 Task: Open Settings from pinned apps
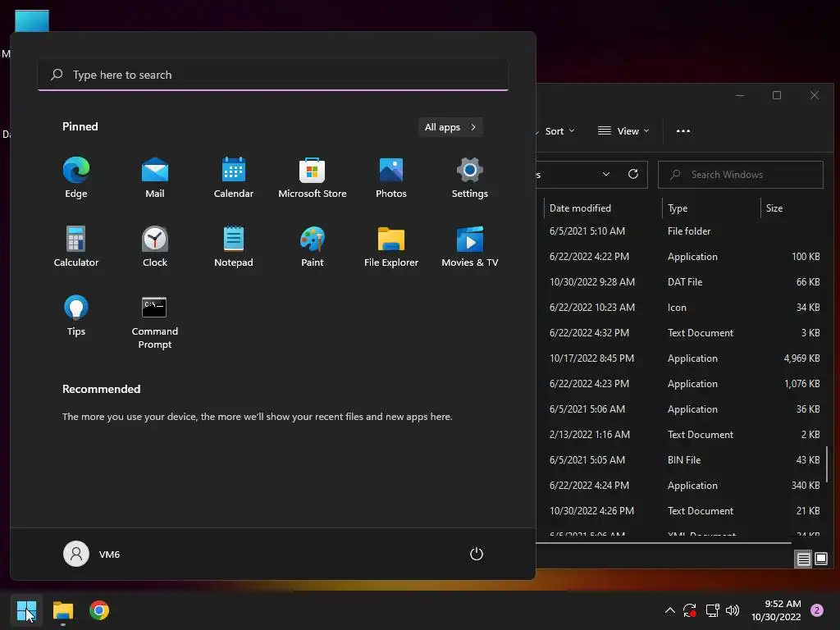tap(470, 178)
